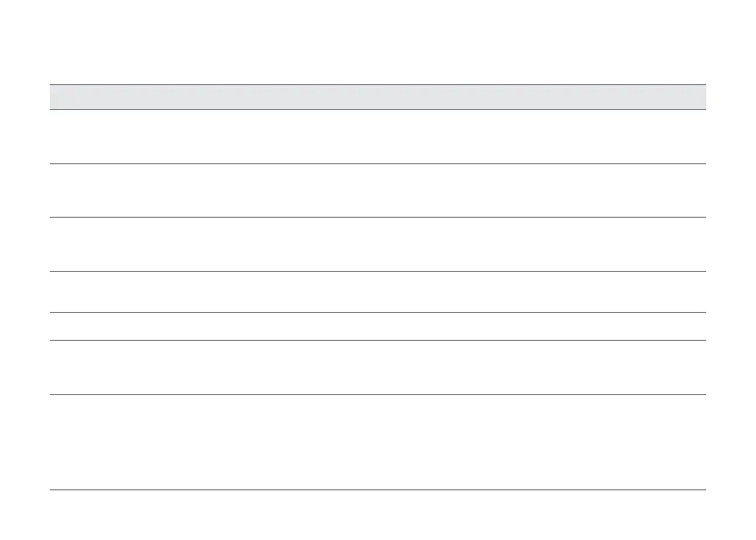Select the second empty table row
This screenshot has height=540, width=756.
[x=378, y=191]
